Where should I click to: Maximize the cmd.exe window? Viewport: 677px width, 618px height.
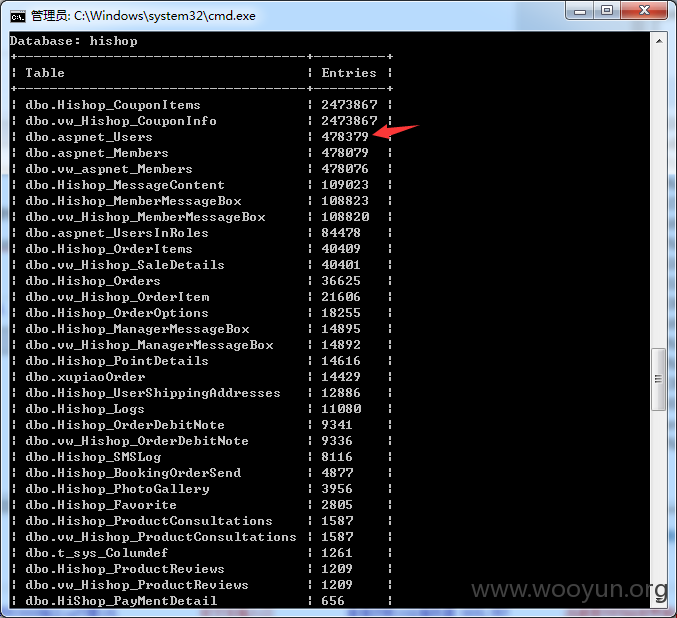click(x=607, y=10)
